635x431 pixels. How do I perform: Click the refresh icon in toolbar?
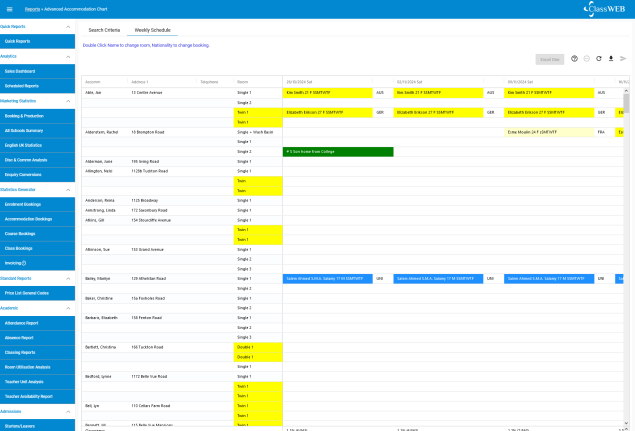tap(598, 59)
